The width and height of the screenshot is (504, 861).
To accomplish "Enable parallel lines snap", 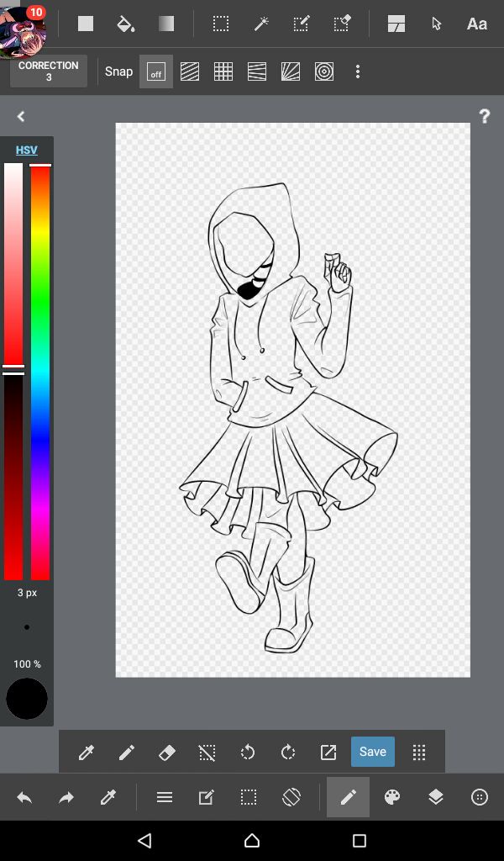I will point(190,71).
